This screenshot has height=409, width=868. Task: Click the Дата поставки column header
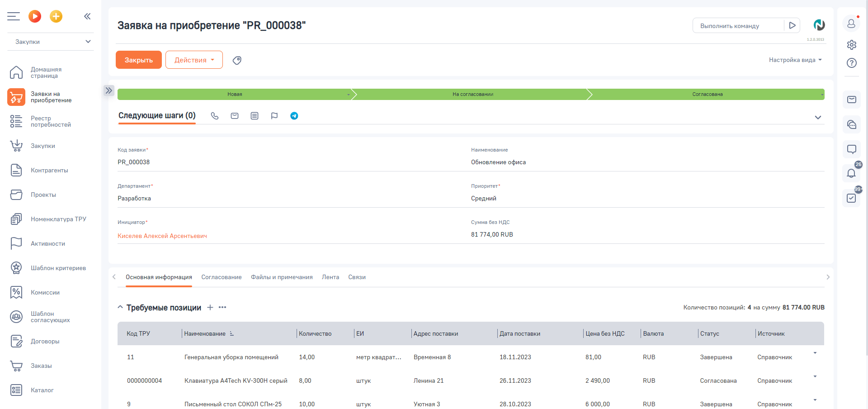pos(520,333)
